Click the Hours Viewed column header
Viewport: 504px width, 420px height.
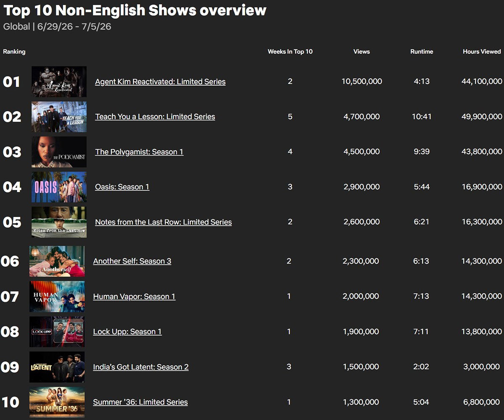click(x=482, y=52)
